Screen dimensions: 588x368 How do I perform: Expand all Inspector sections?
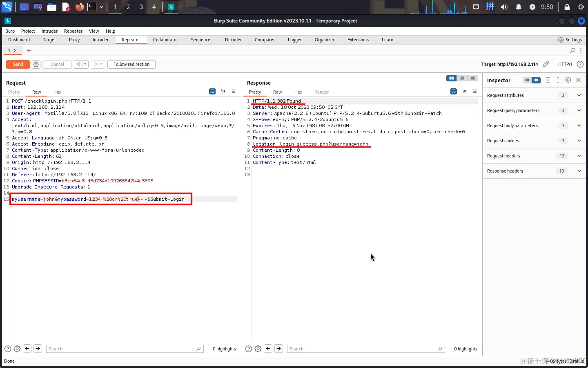coord(548,80)
